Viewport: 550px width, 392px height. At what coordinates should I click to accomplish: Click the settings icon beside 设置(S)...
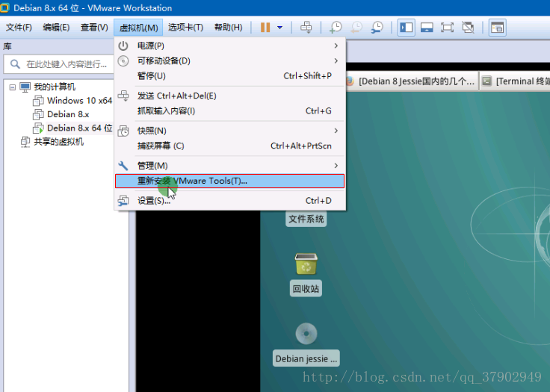[x=123, y=201]
